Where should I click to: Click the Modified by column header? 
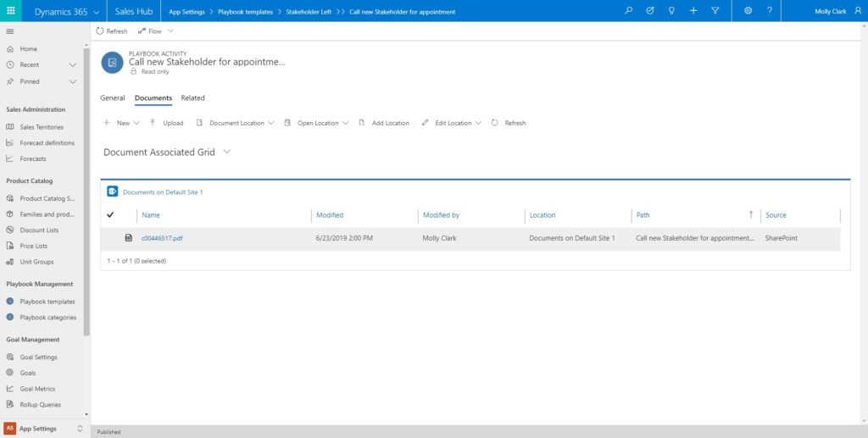pyautogui.click(x=441, y=215)
